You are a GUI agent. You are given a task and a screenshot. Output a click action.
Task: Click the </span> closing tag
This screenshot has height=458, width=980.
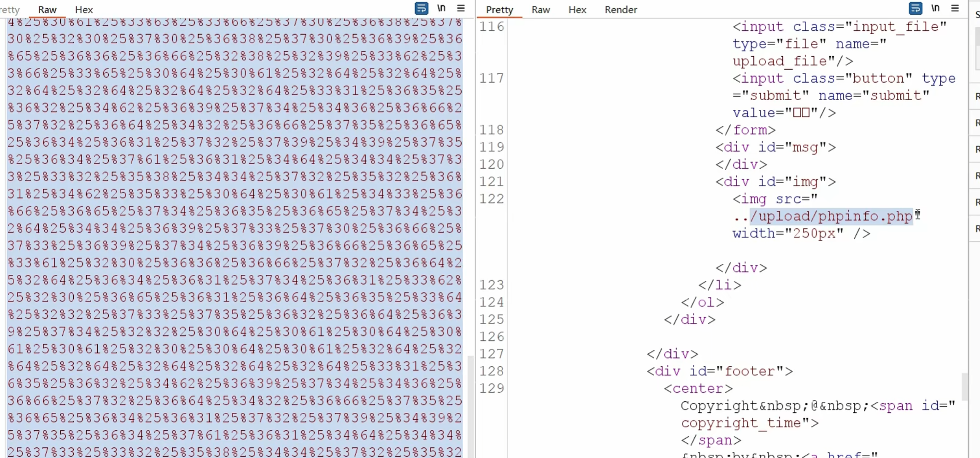click(711, 440)
